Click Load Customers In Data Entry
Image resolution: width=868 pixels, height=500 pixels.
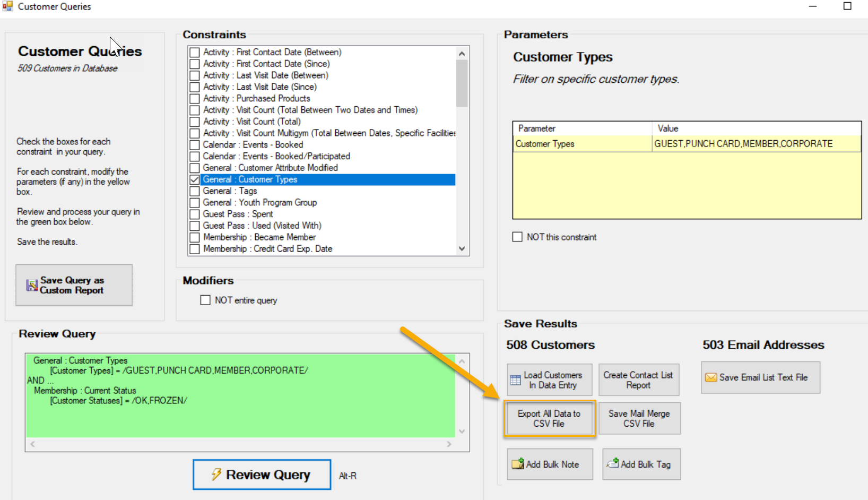point(550,380)
